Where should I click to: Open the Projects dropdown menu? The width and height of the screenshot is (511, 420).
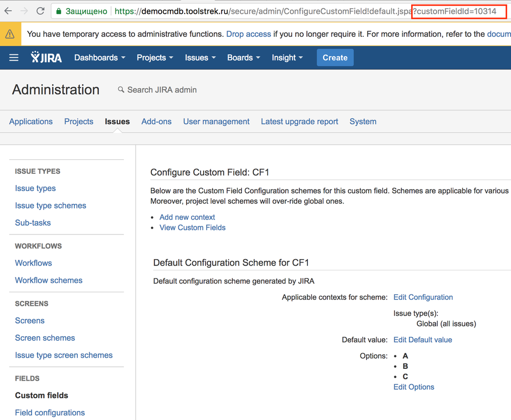click(154, 58)
